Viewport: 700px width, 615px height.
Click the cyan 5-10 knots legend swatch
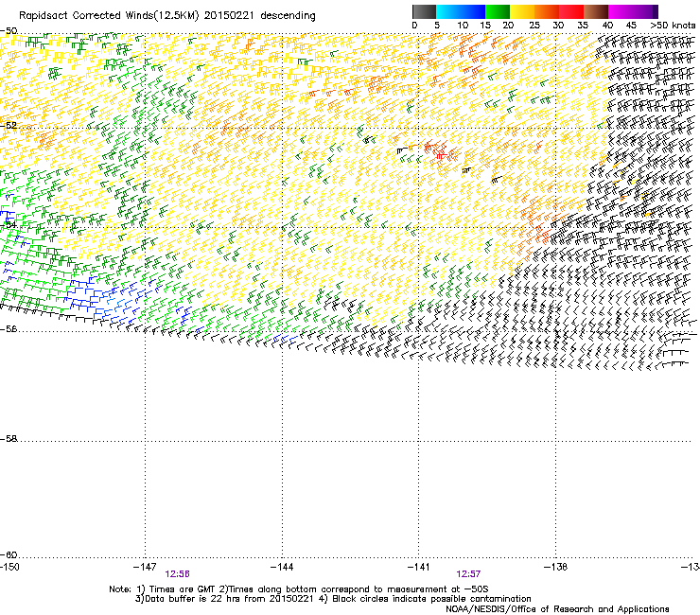point(448,11)
